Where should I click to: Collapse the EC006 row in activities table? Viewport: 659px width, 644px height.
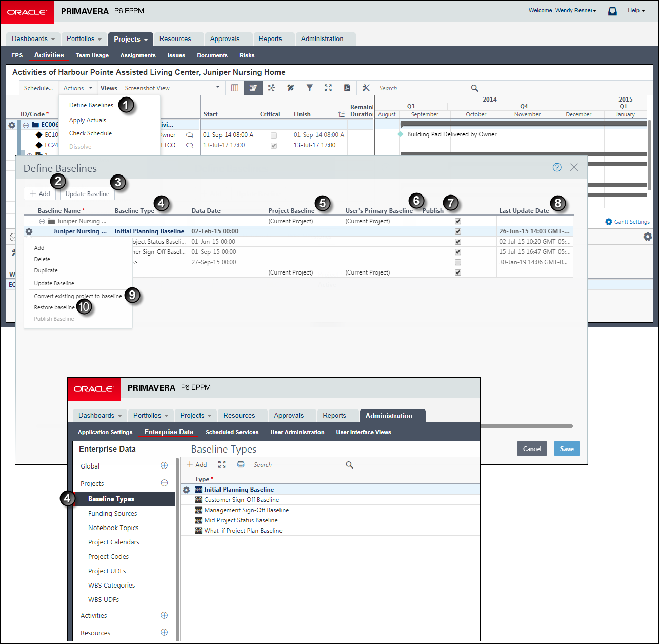(26, 125)
